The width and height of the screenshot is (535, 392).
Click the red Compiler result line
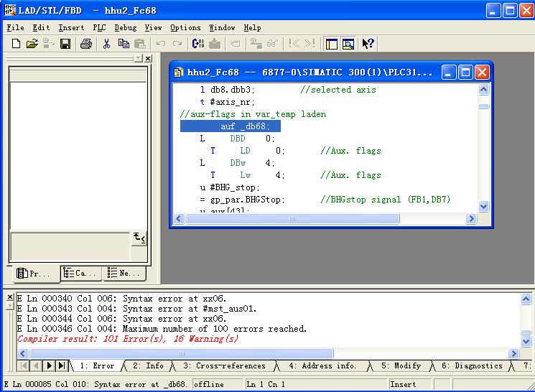tap(128, 339)
